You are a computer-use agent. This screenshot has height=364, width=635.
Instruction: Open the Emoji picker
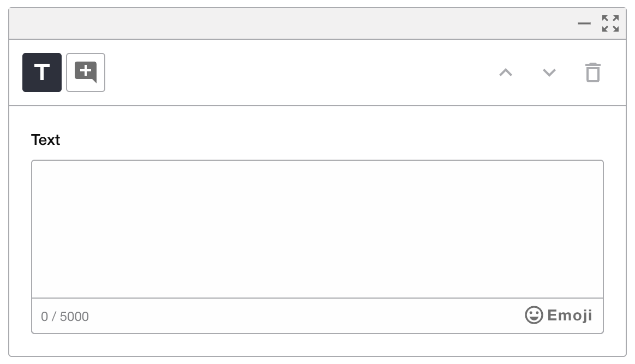559,315
